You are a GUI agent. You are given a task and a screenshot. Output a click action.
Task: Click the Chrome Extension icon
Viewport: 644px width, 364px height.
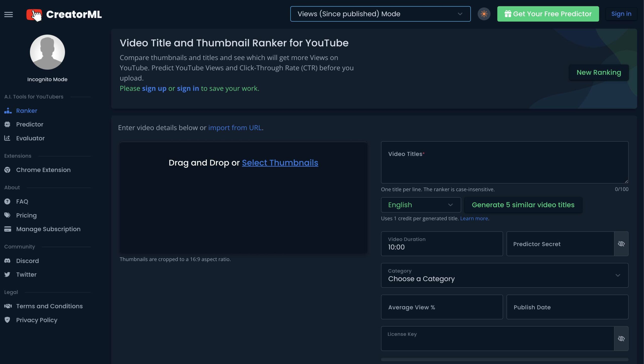(x=8, y=170)
